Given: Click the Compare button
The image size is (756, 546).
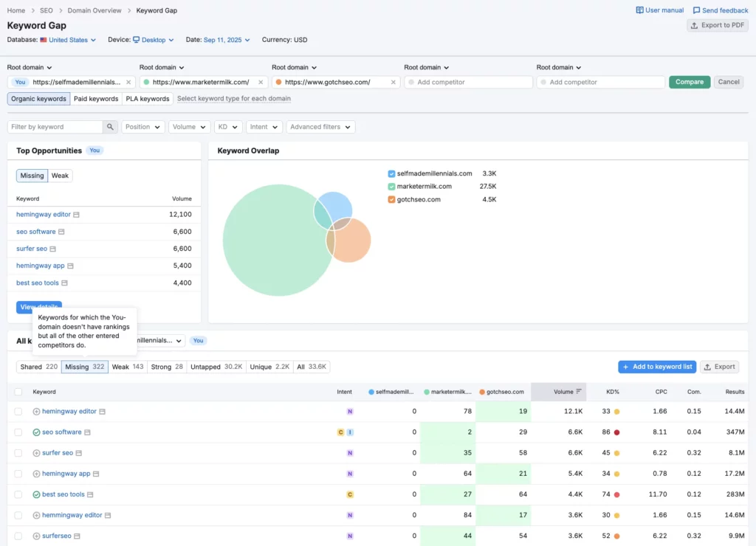Looking at the screenshot, I should 689,82.
